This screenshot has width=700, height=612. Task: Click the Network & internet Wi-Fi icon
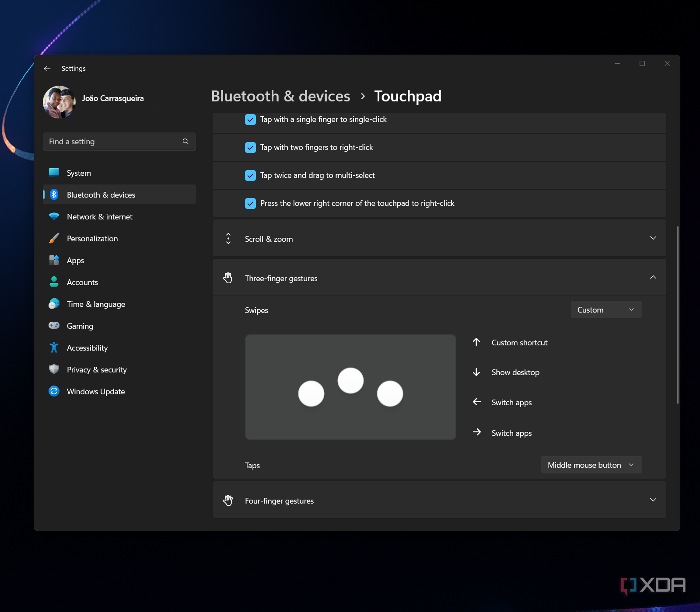point(54,216)
